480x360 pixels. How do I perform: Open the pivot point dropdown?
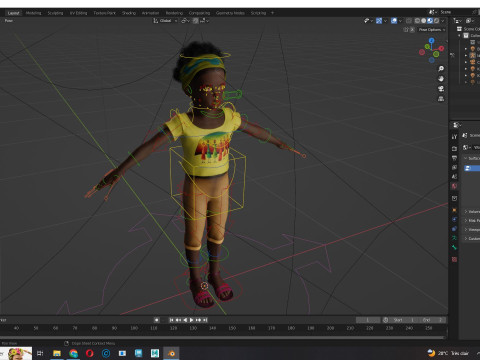pyautogui.click(x=185, y=21)
